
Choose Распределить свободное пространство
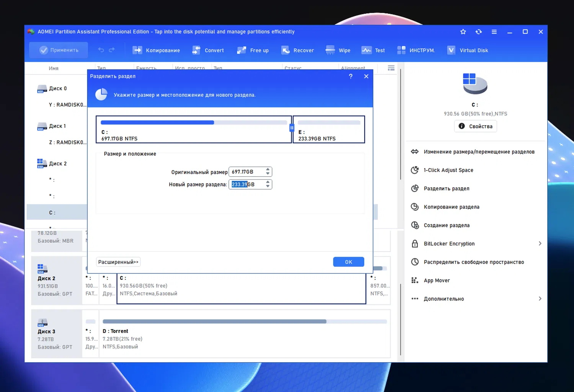point(474,262)
